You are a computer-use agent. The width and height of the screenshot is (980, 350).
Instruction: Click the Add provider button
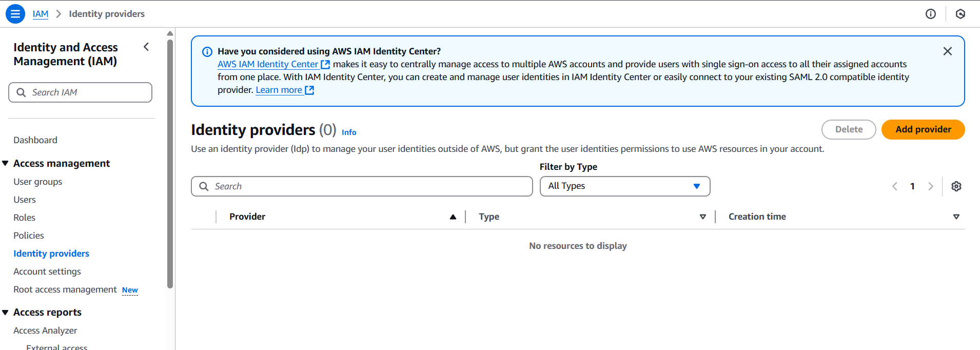tap(923, 129)
